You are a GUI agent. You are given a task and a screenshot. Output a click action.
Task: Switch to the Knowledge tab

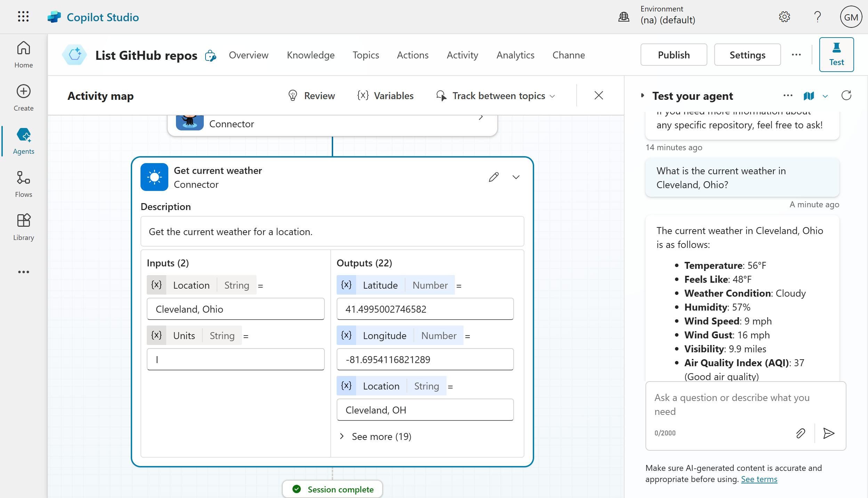(x=311, y=55)
